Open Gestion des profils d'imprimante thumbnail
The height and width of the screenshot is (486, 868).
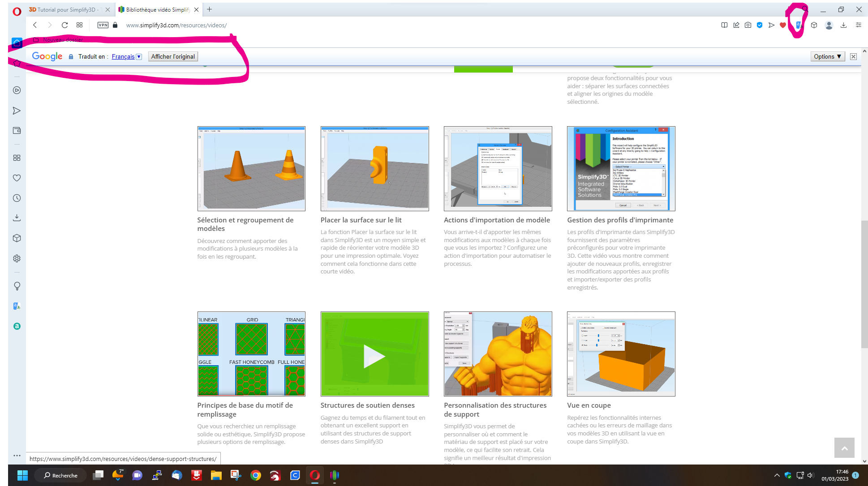[621, 169]
